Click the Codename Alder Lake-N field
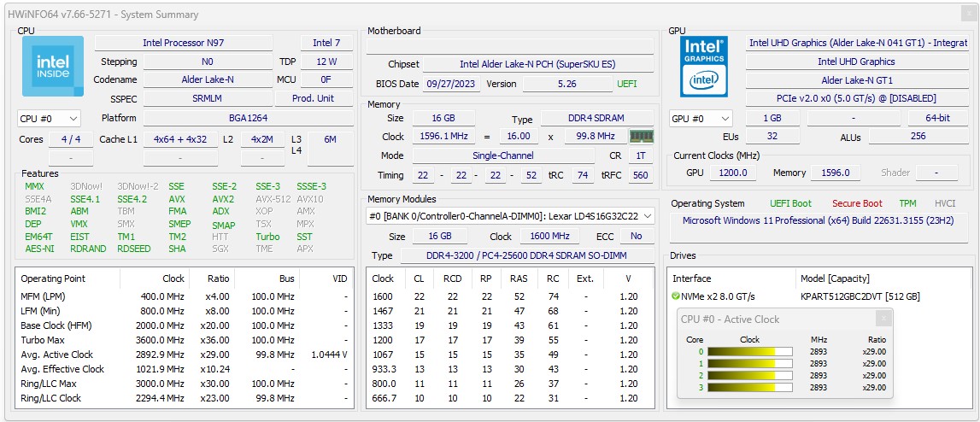 click(x=208, y=80)
